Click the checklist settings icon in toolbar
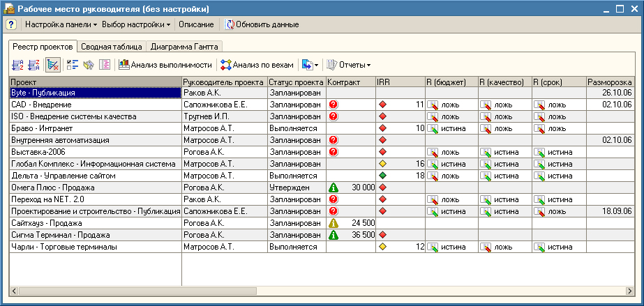Viewport: 644px width, 306px height. [73, 65]
